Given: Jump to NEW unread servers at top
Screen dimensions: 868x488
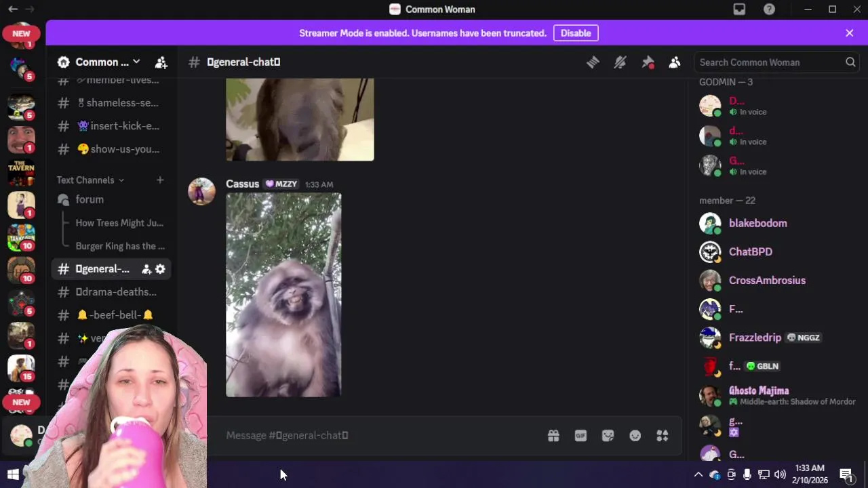Looking at the screenshot, I should (x=21, y=33).
